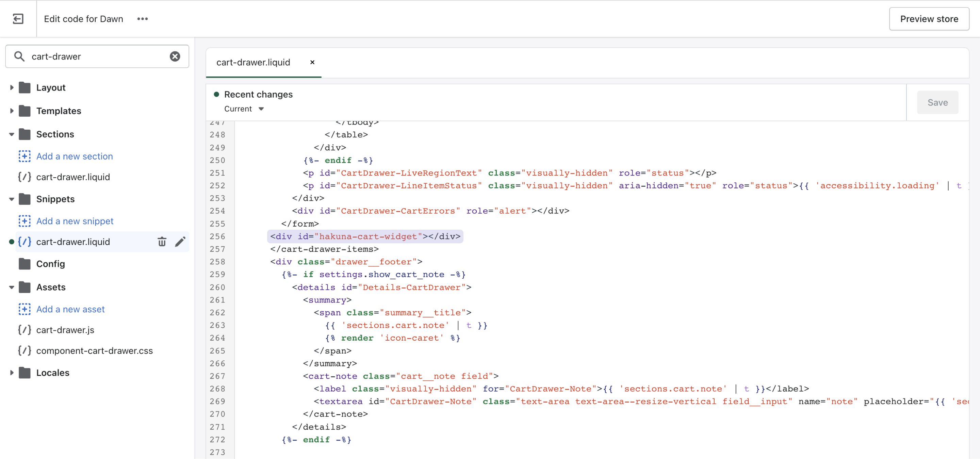The width and height of the screenshot is (980, 459).
Task: Click the exit editor back icon
Action: 18,19
